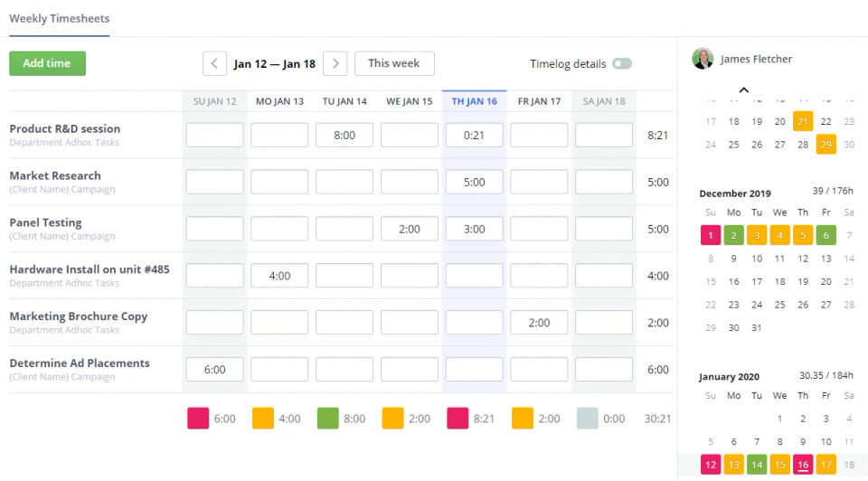
Task: Click the pink Sunday 6:00 total swatch
Action: 198,419
